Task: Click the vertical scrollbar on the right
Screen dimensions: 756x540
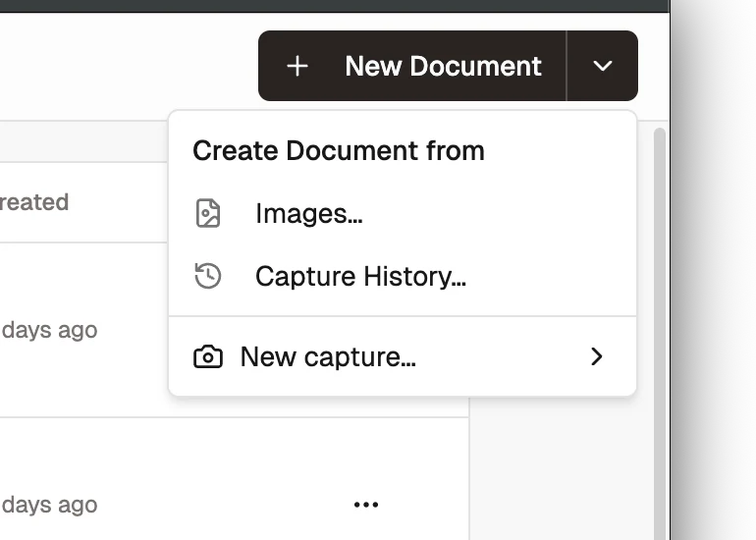Action: (x=659, y=333)
